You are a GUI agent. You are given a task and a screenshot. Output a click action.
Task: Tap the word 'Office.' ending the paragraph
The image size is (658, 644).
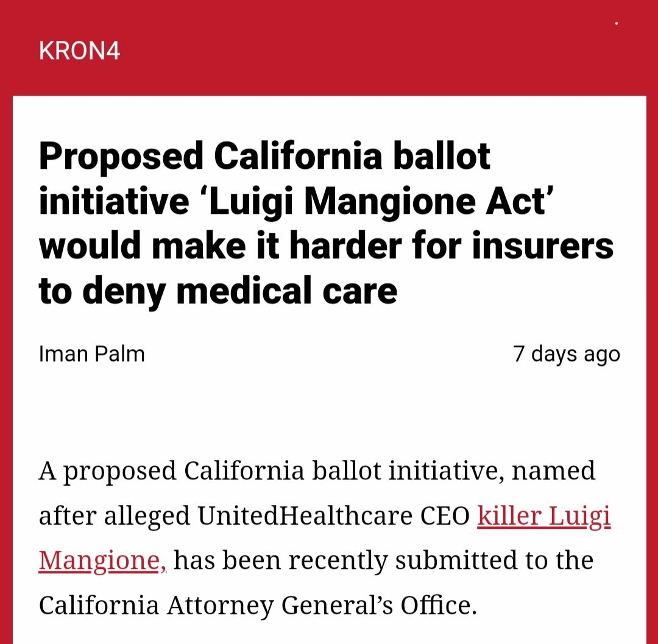click(x=439, y=606)
